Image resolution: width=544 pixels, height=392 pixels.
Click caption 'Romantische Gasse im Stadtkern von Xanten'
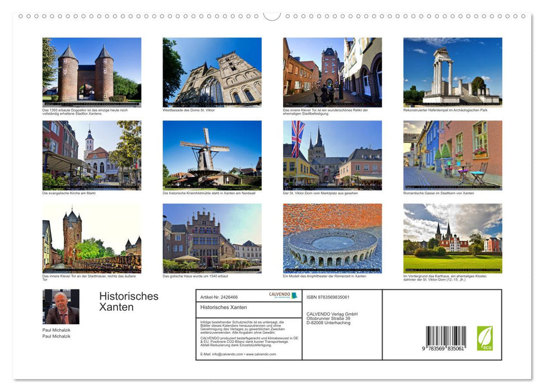[439, 193]
